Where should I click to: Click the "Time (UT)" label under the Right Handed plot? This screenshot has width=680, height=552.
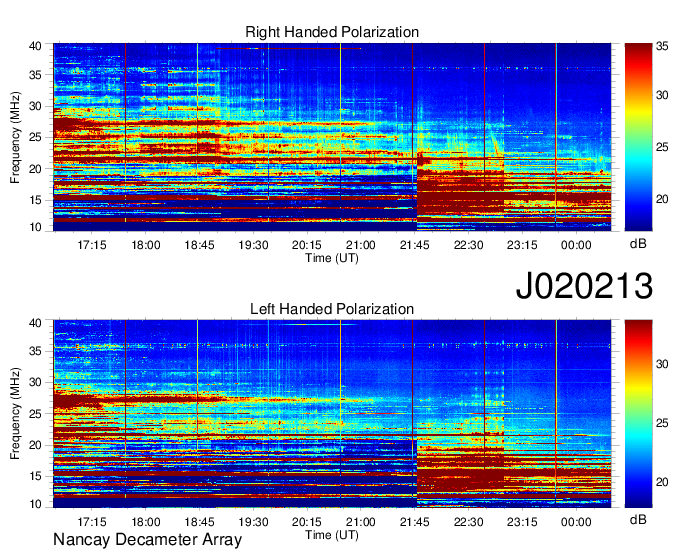(x=332, y=258)
